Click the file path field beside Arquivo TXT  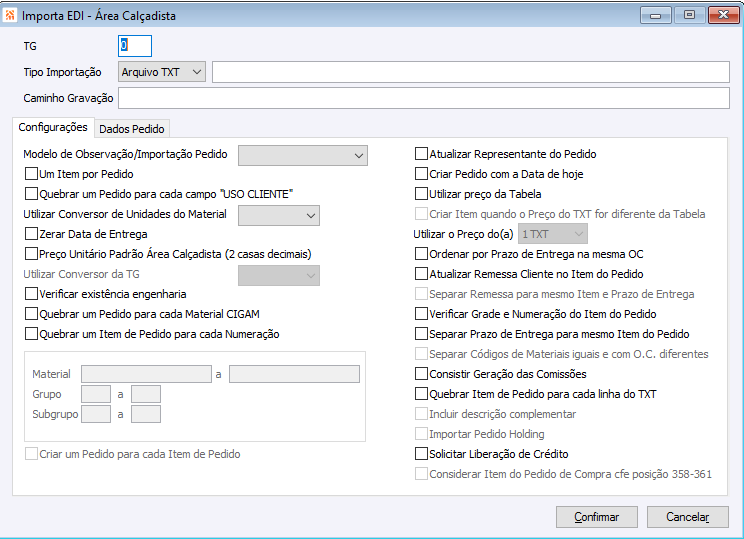coord(471,72)
